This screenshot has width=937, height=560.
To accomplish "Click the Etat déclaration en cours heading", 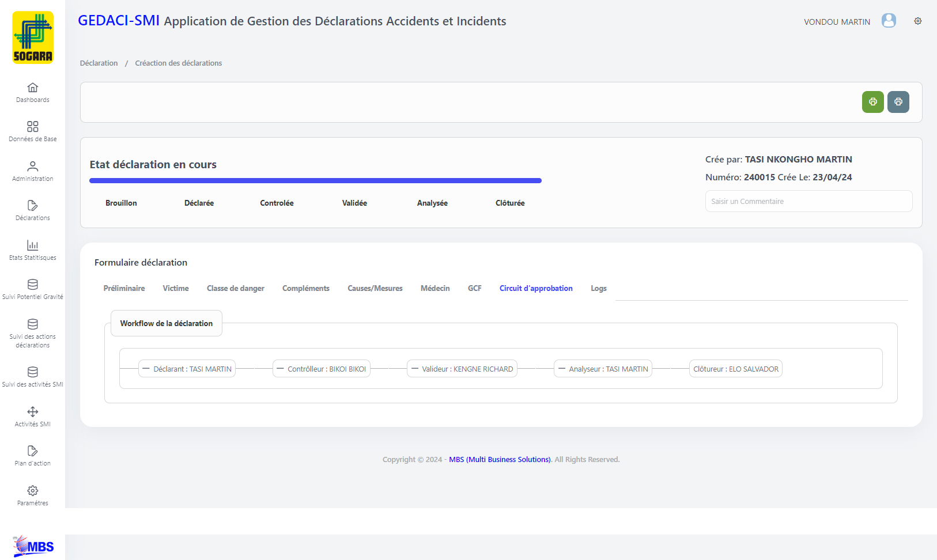I will (x=153, y=165).
